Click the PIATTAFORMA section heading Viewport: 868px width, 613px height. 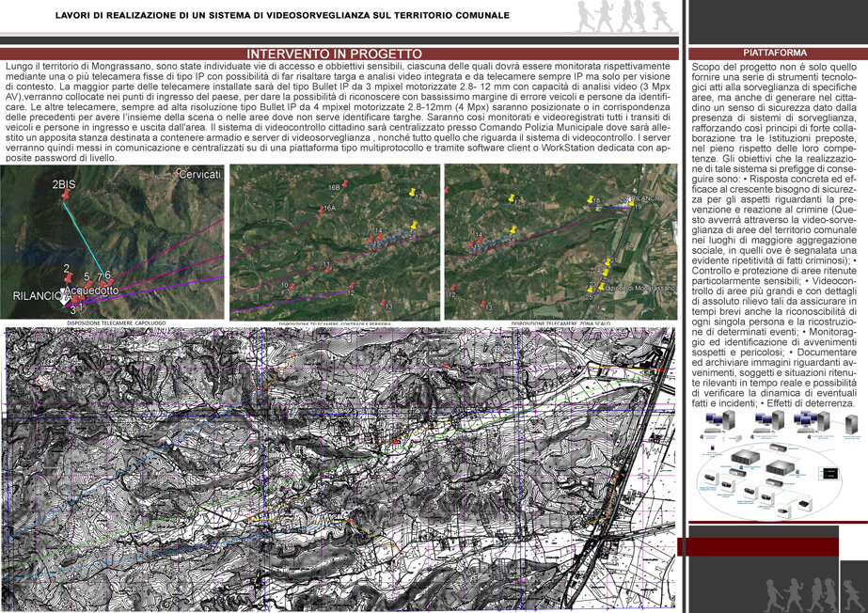775,53
